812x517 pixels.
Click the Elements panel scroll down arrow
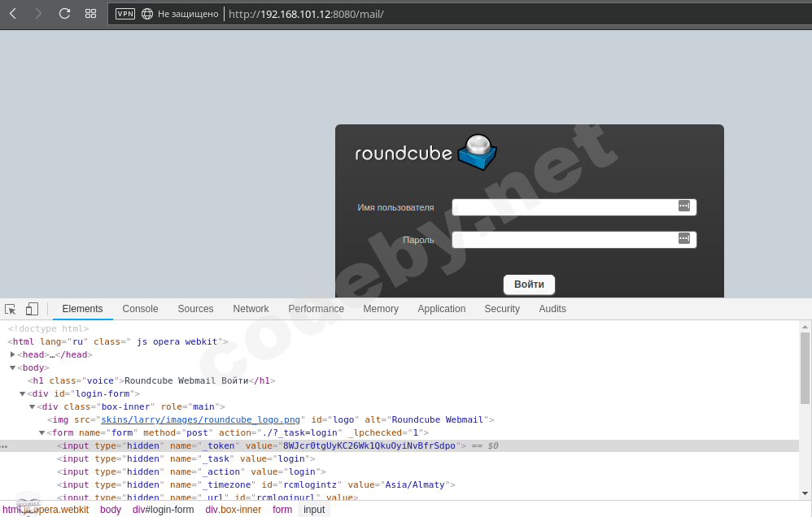click(805, 493)
